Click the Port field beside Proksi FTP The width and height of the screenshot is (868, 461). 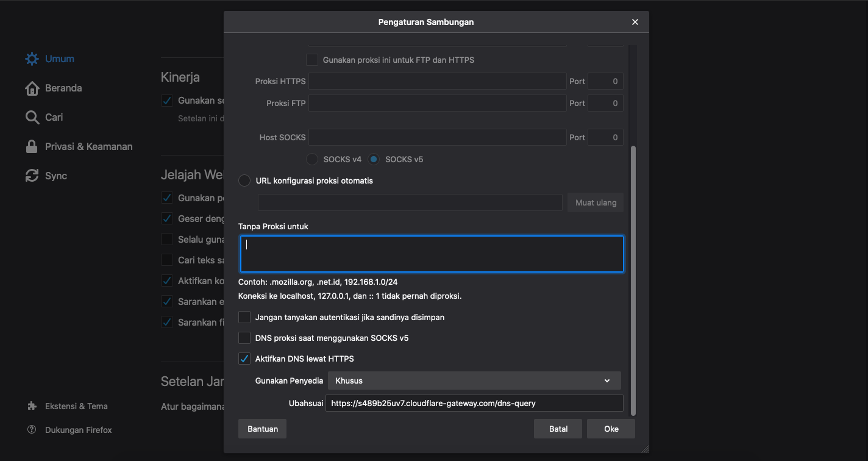(x=605, y=104)
